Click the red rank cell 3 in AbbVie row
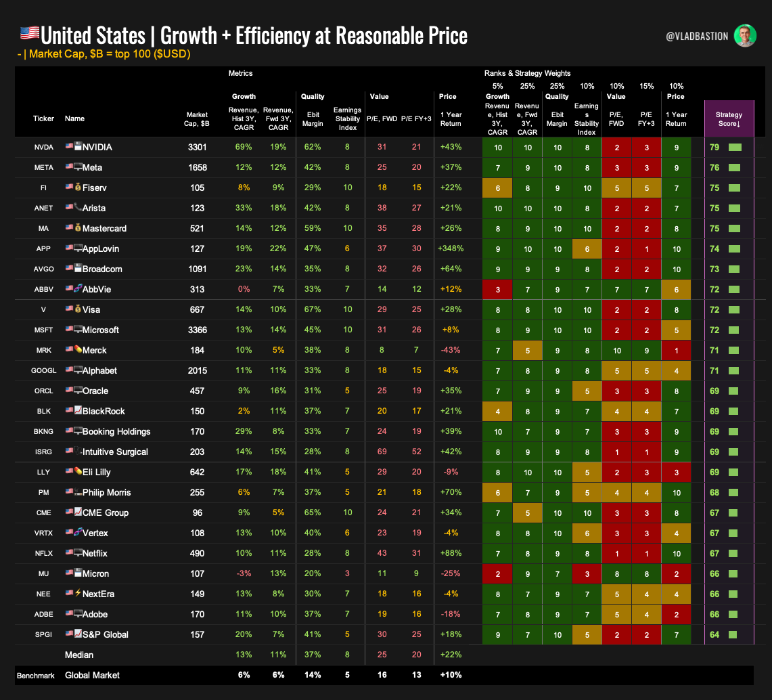 [497, 290]
